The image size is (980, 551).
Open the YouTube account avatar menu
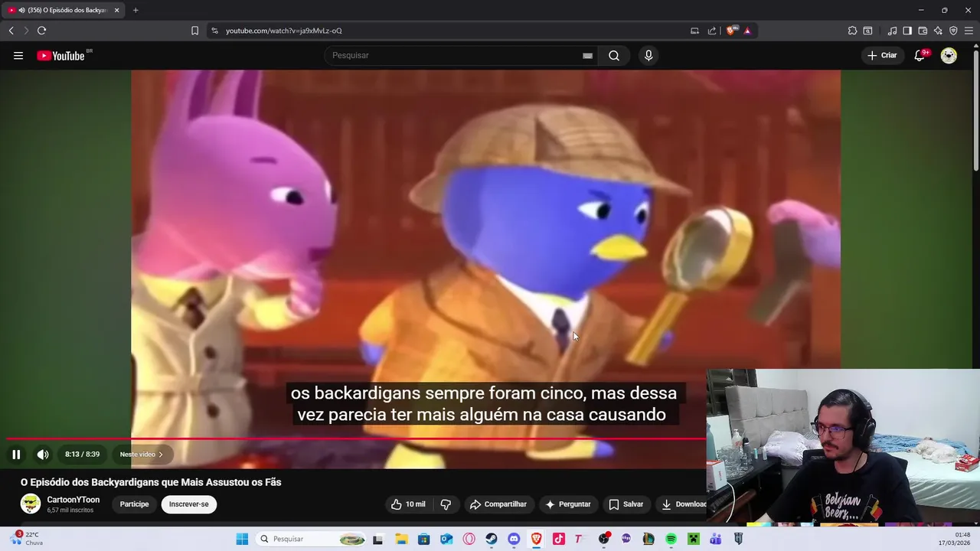(949, 55)
